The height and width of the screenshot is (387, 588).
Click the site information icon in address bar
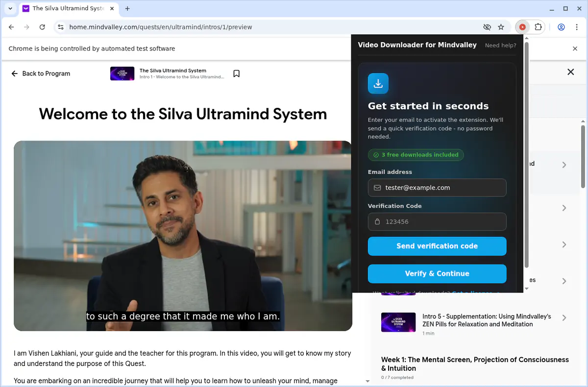pyautogui.click(x=60, y=27)
